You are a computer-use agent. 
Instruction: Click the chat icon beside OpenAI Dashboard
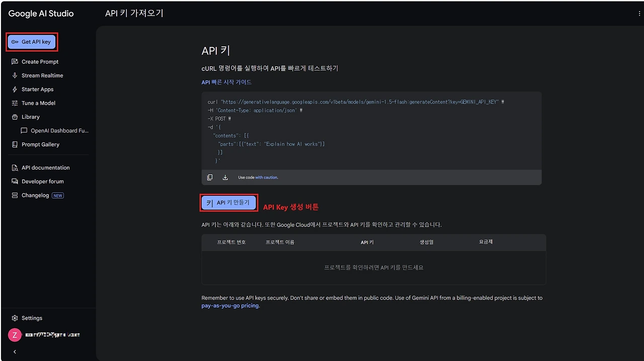point(24,130)
